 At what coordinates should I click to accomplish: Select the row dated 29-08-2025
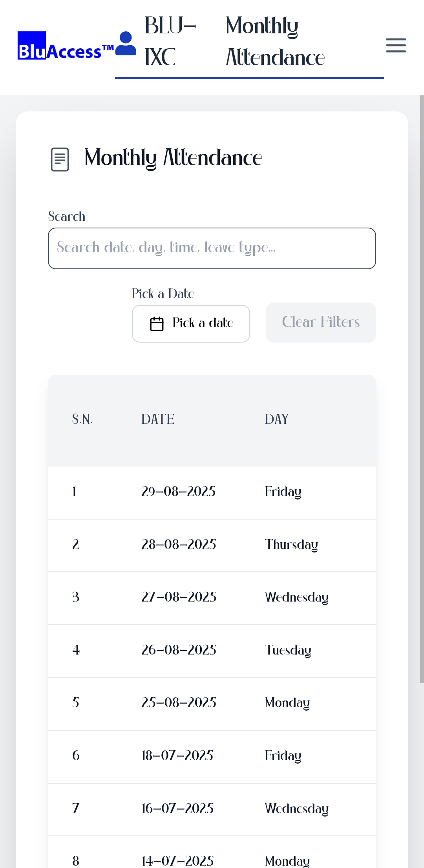click(212, 492)
